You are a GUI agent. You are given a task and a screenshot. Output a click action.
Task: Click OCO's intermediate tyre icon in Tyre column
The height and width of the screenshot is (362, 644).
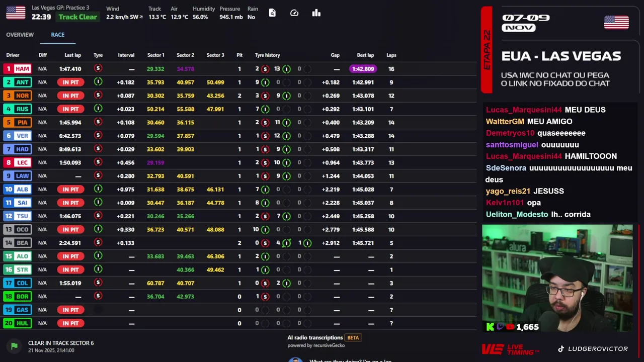[98, 229]
